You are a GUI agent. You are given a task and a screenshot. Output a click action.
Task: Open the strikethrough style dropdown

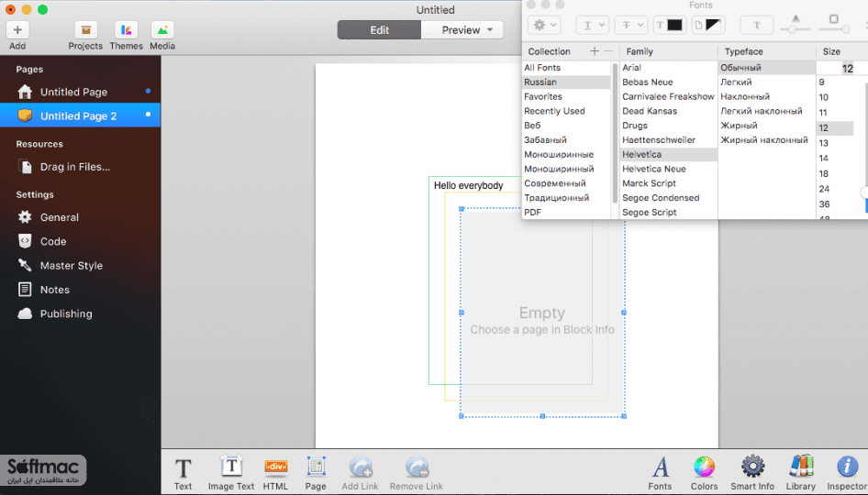tap(631, 25)
